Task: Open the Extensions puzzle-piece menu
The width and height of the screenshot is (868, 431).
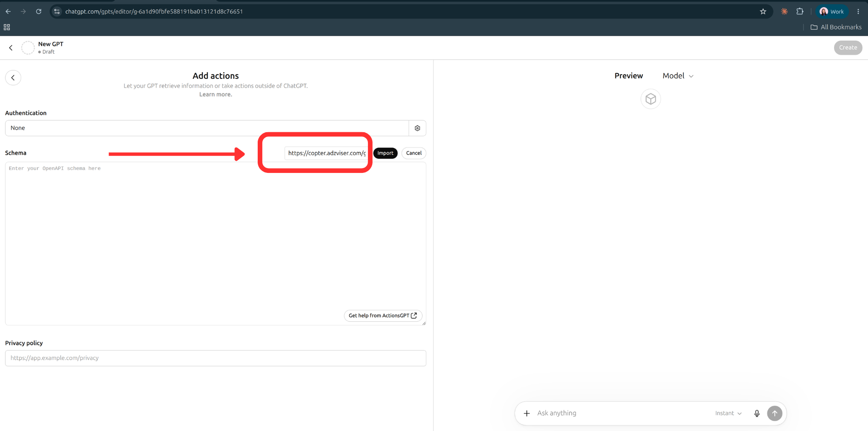Action: [800, 11]
